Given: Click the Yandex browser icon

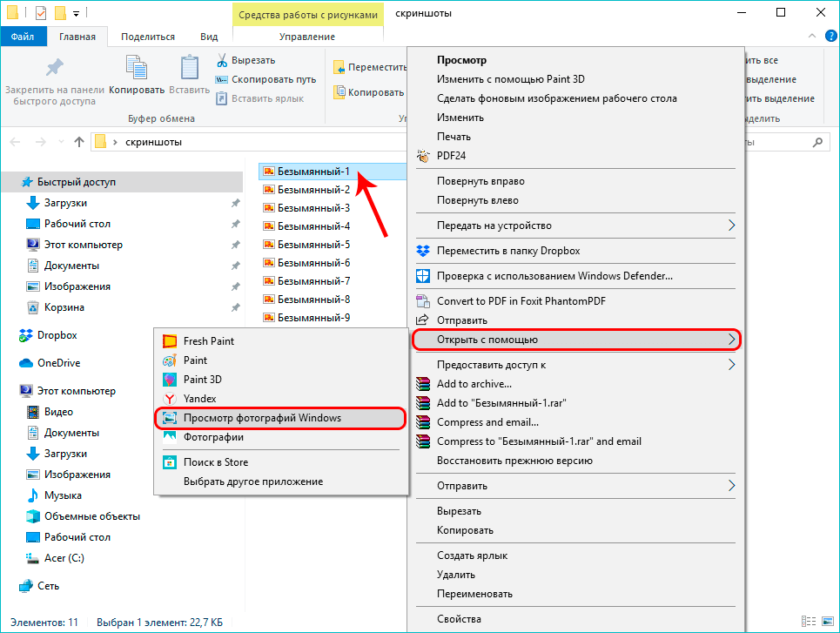Looking at the screenshot, I should tap(170, 399).
